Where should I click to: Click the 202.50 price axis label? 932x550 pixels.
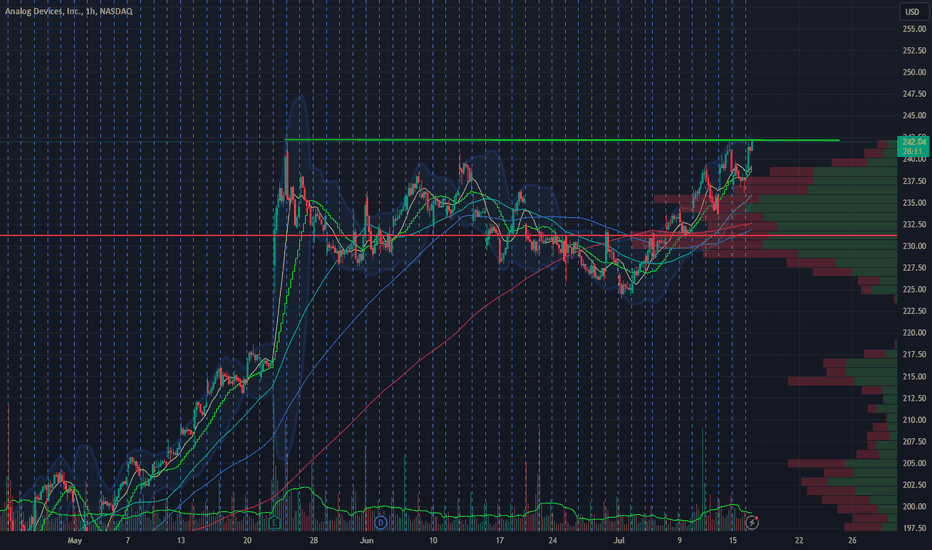coord(914,485)
